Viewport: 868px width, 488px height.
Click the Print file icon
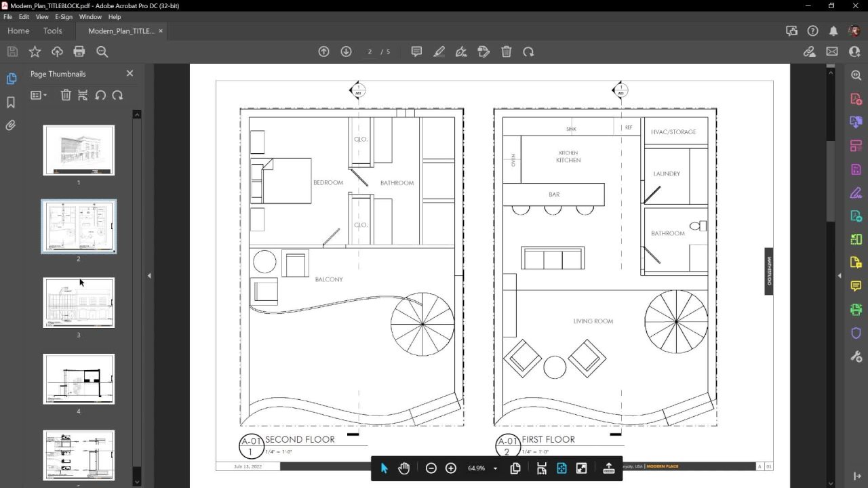tap(79, 52)
